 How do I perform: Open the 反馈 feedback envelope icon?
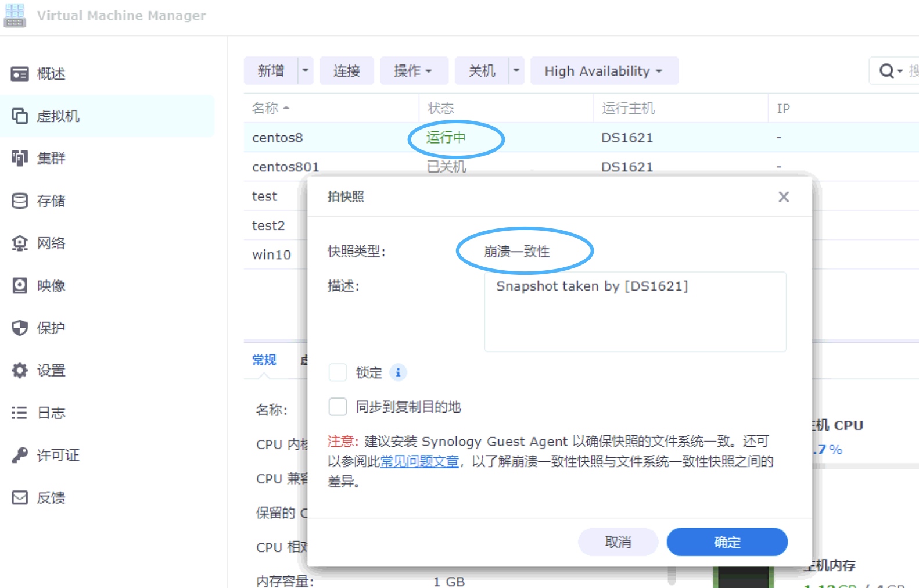20,497
